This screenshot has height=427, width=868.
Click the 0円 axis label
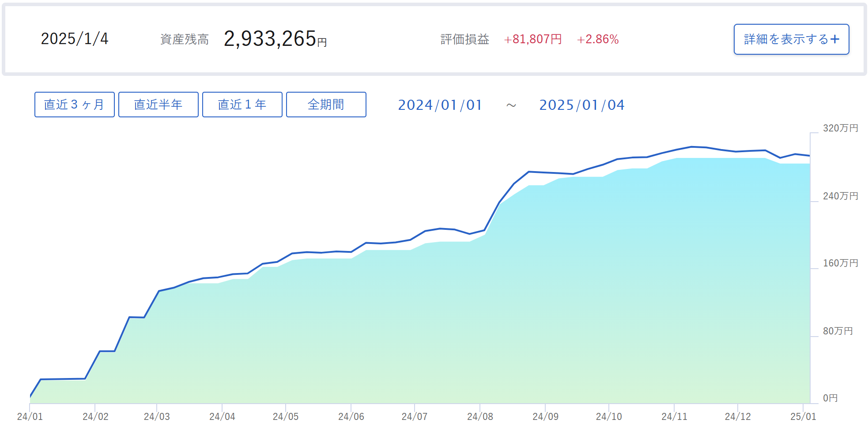[830, 398]
